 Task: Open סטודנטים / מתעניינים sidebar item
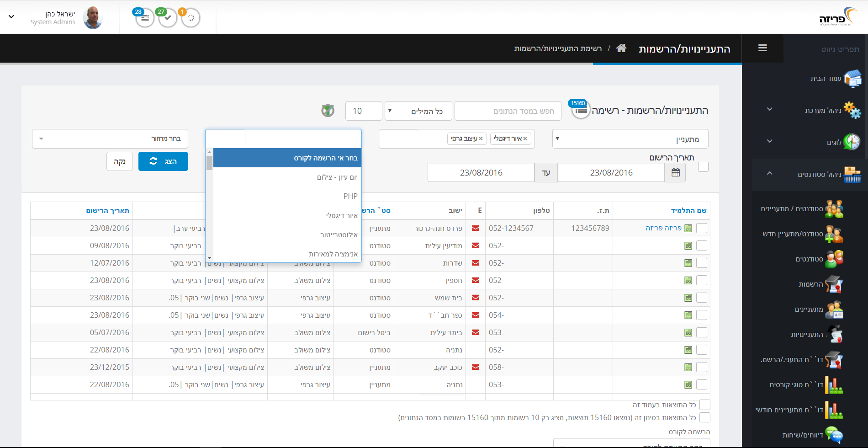point(802,208)
